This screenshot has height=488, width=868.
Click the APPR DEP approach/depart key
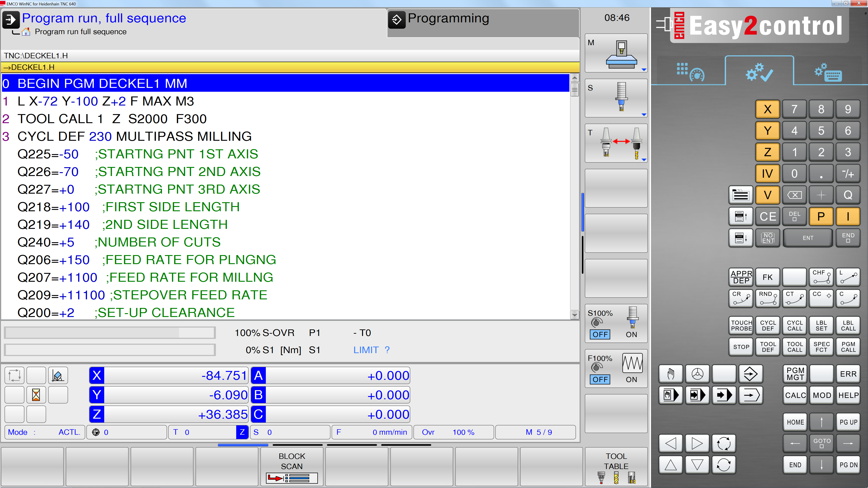[x=741, y=277]
